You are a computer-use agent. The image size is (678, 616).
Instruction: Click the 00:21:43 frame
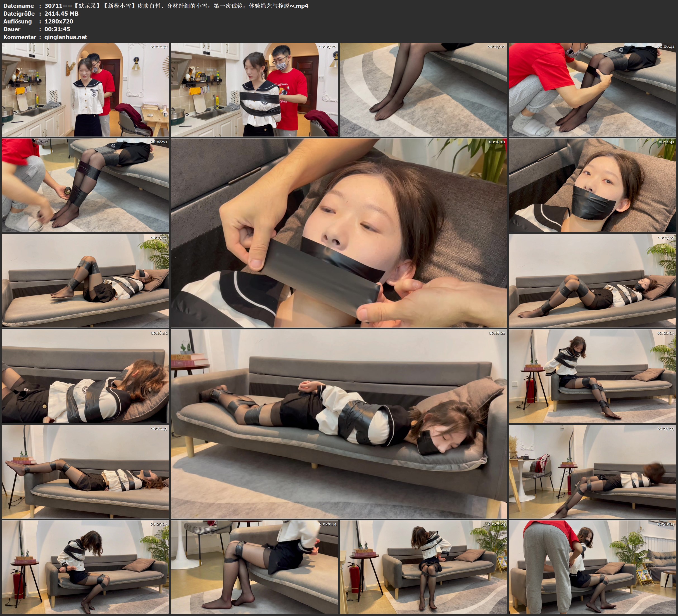pyautogui.click(x=85, y=471)
